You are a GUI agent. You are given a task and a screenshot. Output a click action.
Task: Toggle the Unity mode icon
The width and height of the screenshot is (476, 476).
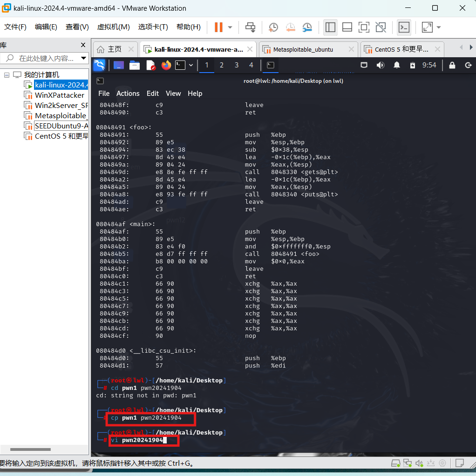(381, 27)
